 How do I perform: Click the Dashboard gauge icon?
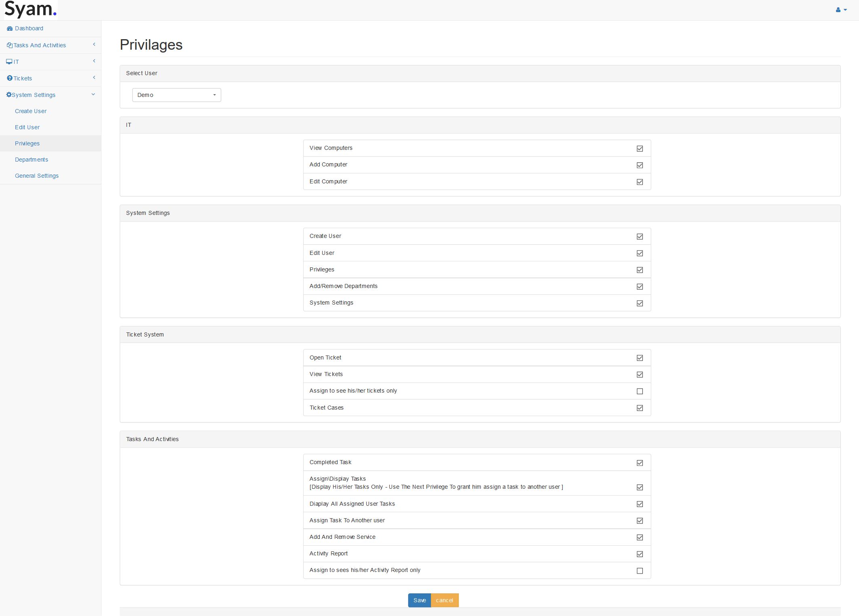click(10, 29)
